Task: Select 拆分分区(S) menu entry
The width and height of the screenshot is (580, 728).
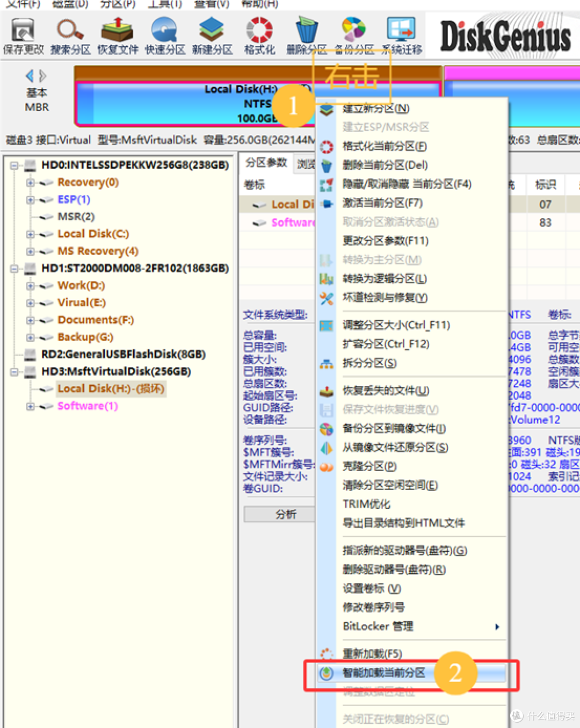Action: tap(412, 363)
